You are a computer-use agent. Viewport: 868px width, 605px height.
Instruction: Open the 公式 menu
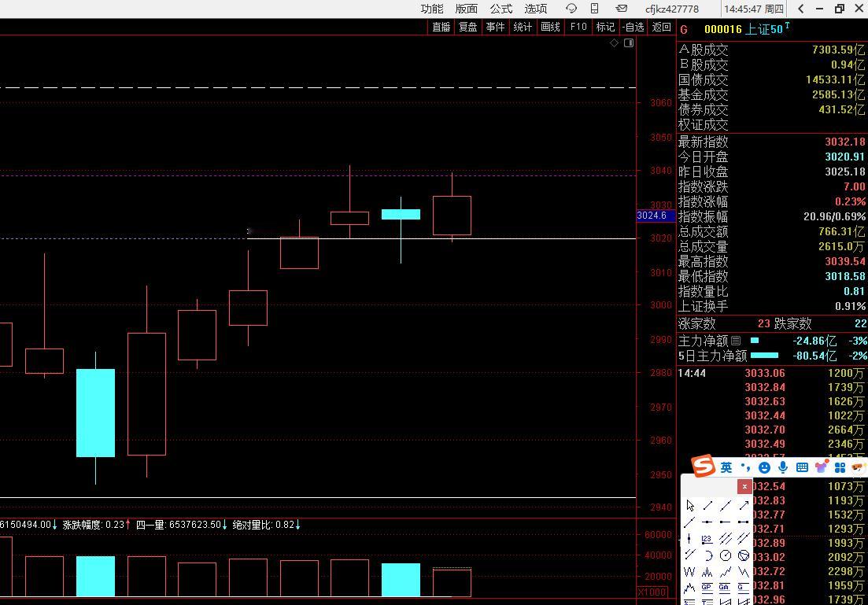coord(501,9)
